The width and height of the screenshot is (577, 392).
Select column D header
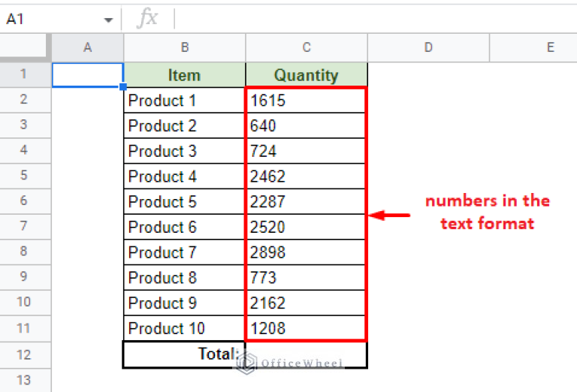428,48
